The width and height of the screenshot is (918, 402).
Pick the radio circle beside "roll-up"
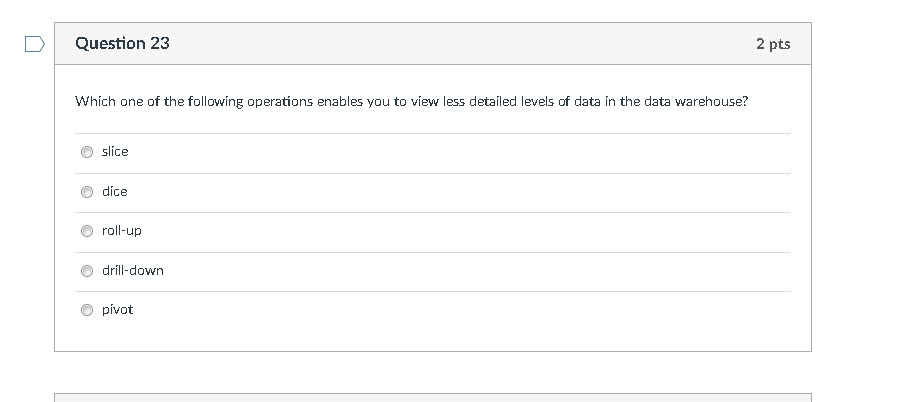87,231
